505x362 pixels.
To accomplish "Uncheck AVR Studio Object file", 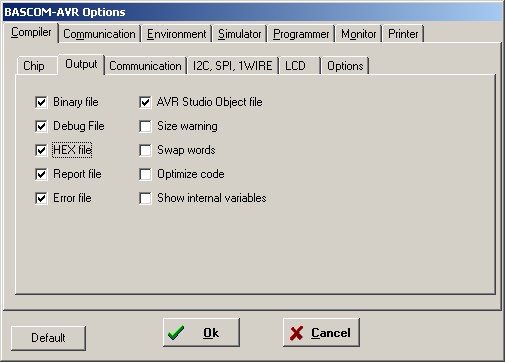I will click(145, 102).
